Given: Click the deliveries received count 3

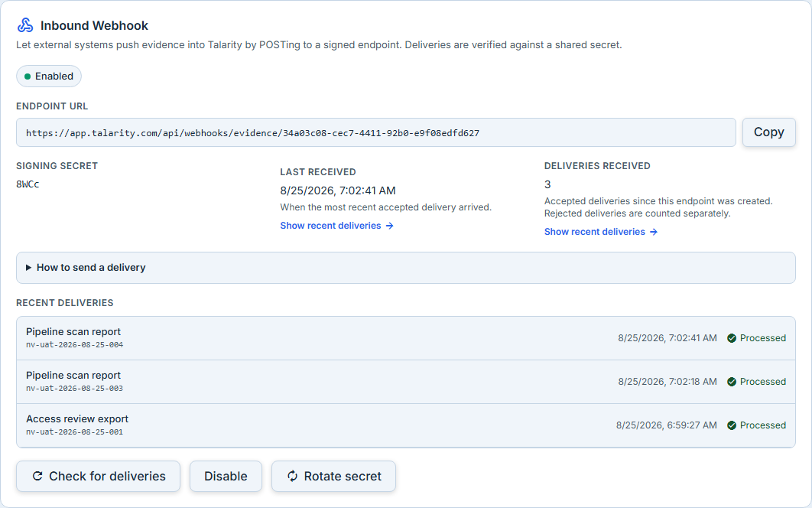Looking at the screenshot, I should [547, 184].
